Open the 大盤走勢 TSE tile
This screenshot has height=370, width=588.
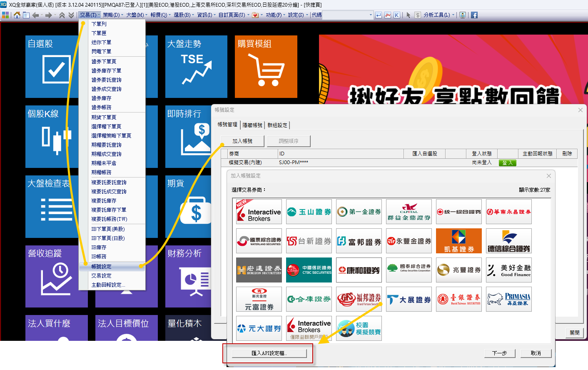click(196, 67)
